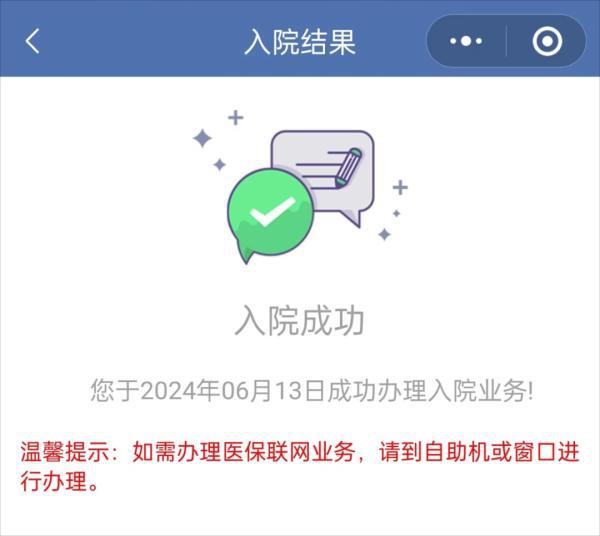This screenshot has width=600, height=536.
Task: Click the 行办理 second line of notice
Action: coord(60,481)
